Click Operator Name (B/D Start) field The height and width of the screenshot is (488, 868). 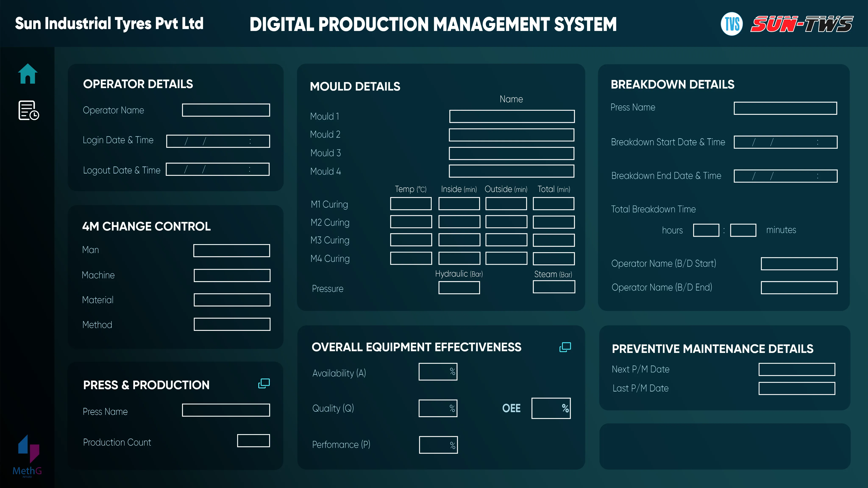799,264
